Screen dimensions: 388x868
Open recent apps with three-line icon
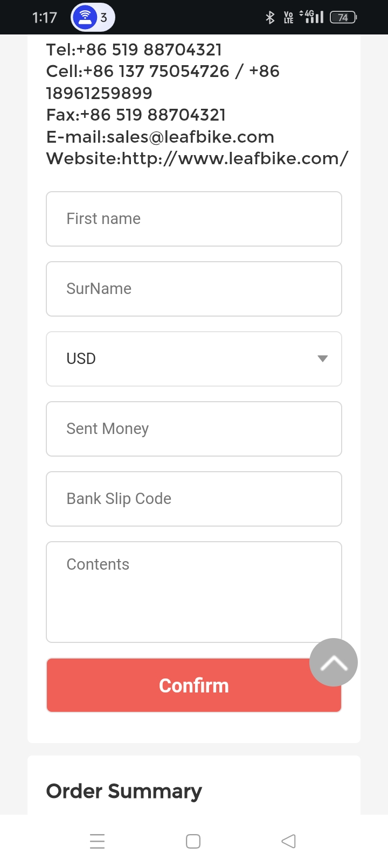pos(98,841)
